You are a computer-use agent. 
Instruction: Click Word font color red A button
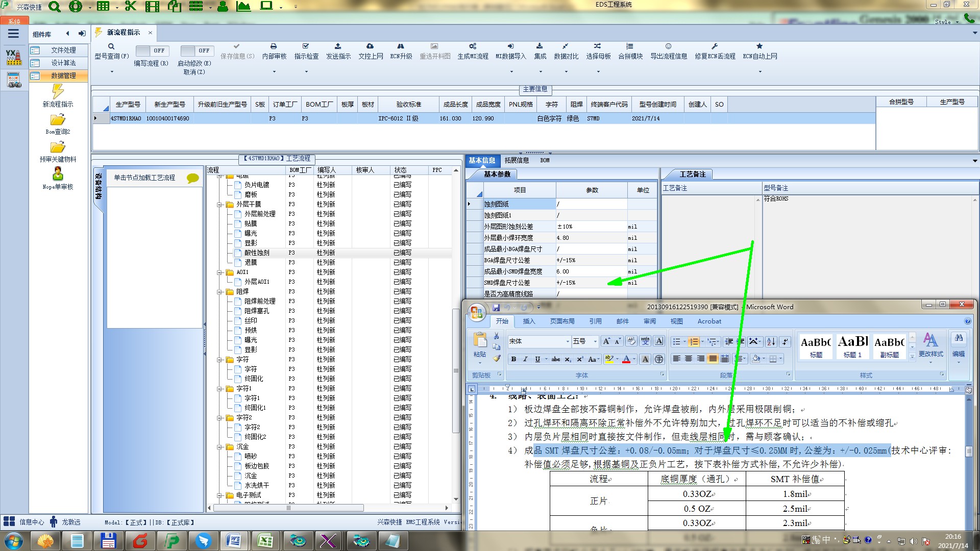(626, 359)
